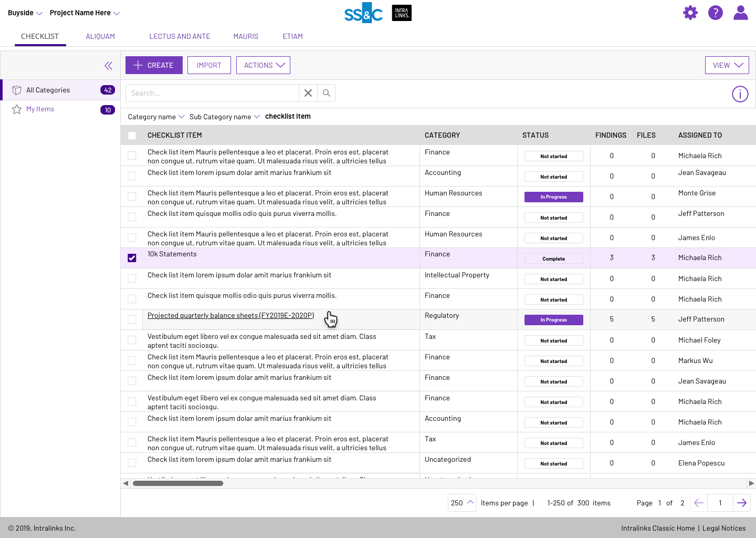Open the Project Name Here dropdown
This screenshot has width=756, height=538.
85,13
